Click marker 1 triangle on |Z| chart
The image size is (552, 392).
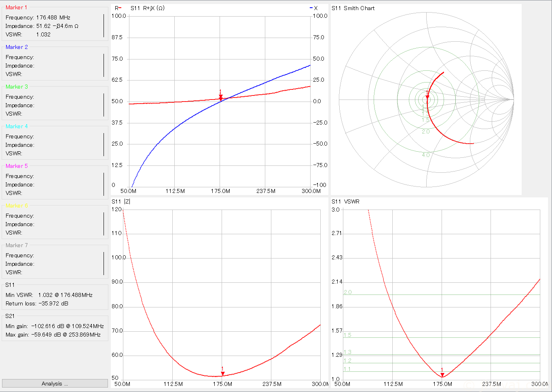[x=222, y=373]
